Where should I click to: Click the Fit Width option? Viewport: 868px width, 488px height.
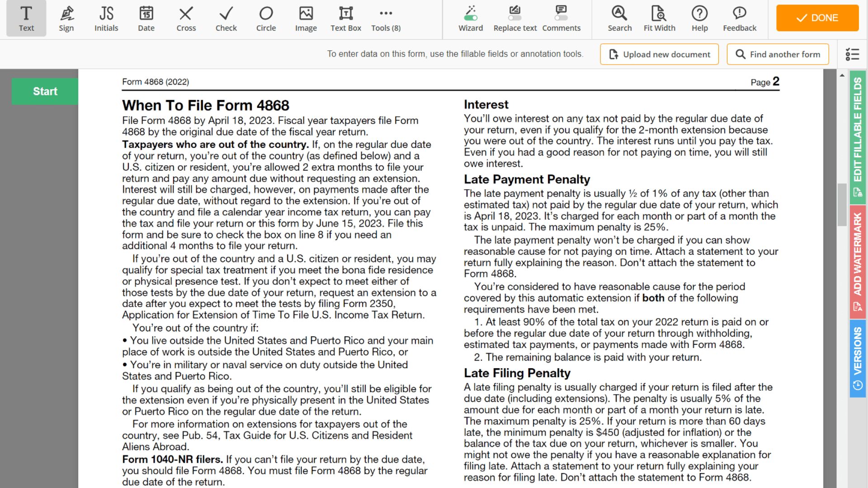(x=660, y=18)
